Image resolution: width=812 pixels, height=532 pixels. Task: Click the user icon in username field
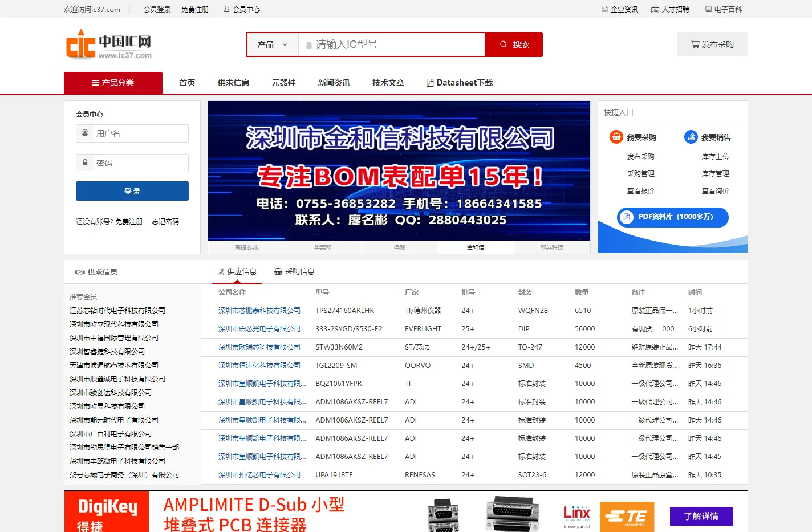point(85,133)
